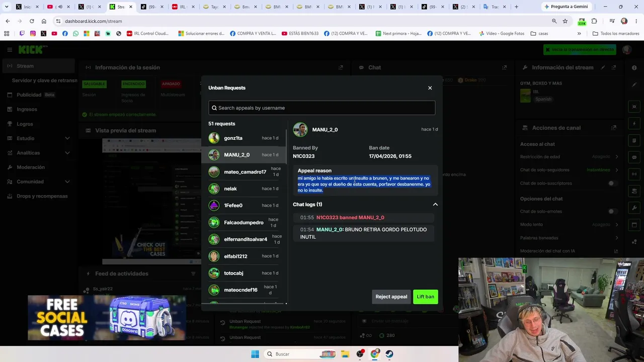Open Kick sidebar hamburger menu
This screenshot has width=644, height=362.
click(x=10, y=50)
